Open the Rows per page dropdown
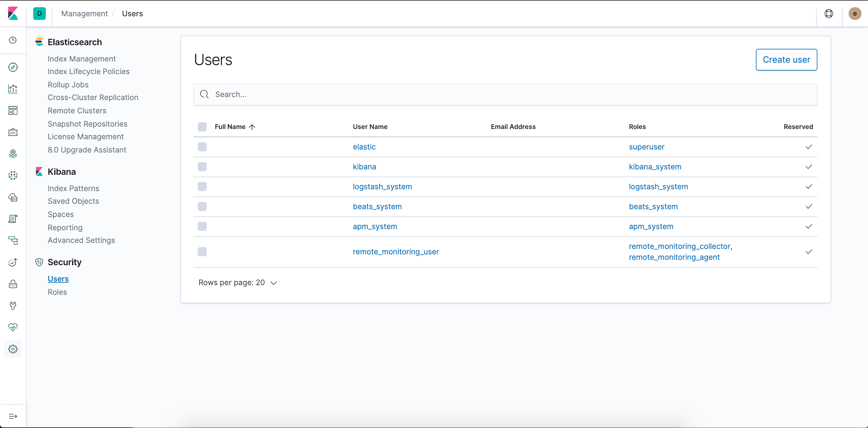Image resolution: width=868 pixels, height=428 pixels. pos(238,282)
